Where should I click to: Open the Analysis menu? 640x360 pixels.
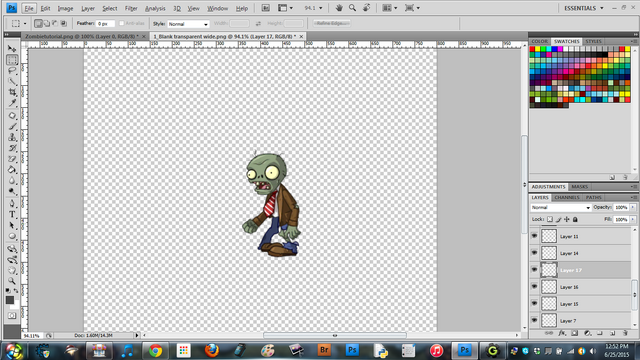(155, 8)
